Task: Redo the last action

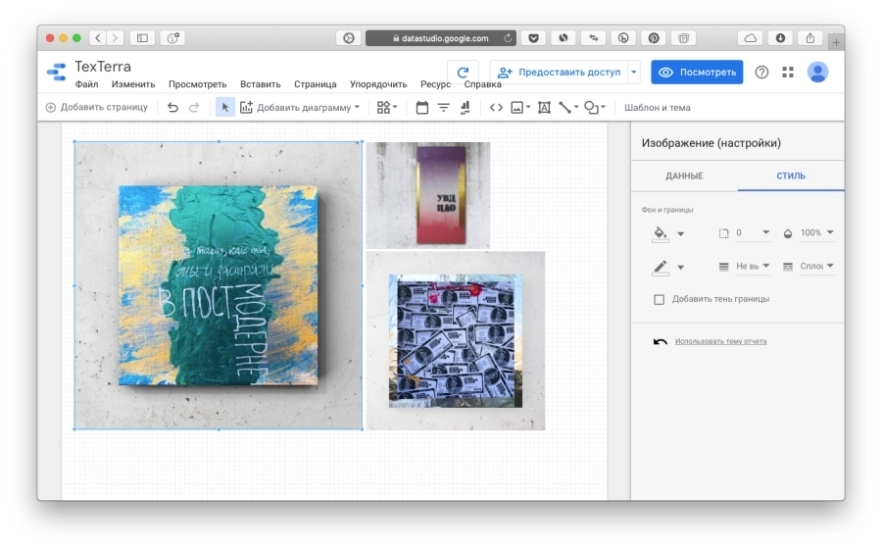Action: coord(194,107)
